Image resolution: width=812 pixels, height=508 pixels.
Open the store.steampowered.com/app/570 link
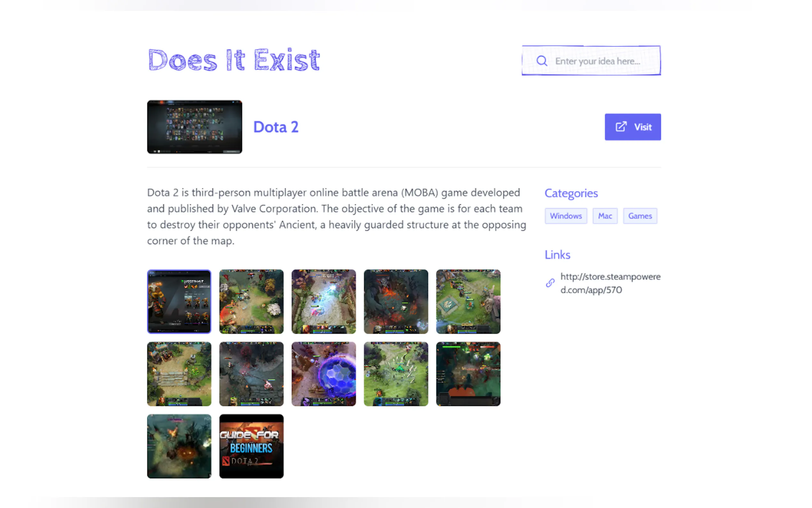tap(610, 283)
